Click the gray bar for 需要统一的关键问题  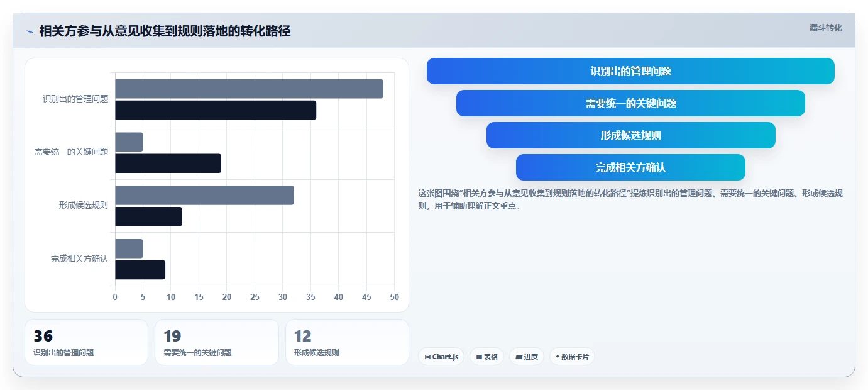[129, 142]
